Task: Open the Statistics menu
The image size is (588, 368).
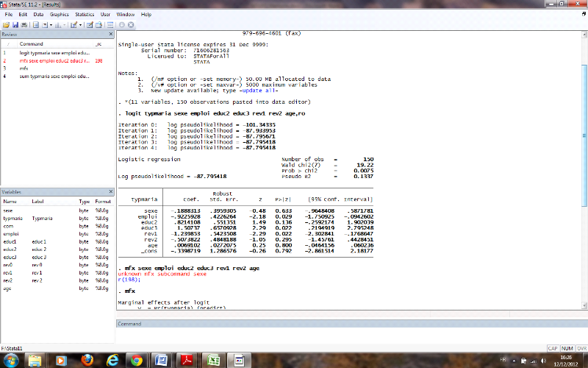Action: 85,14
